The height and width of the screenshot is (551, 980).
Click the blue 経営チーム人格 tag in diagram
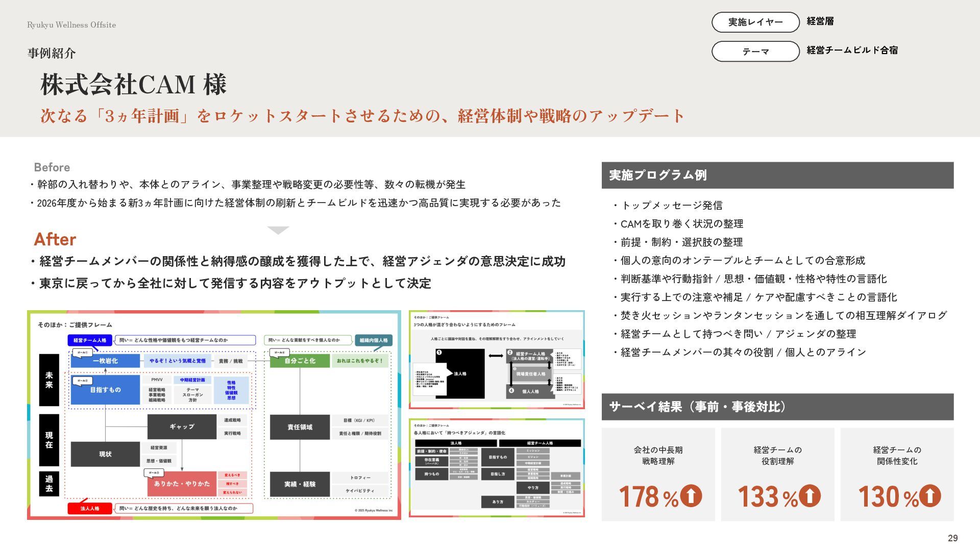click(x=90, y=340)
